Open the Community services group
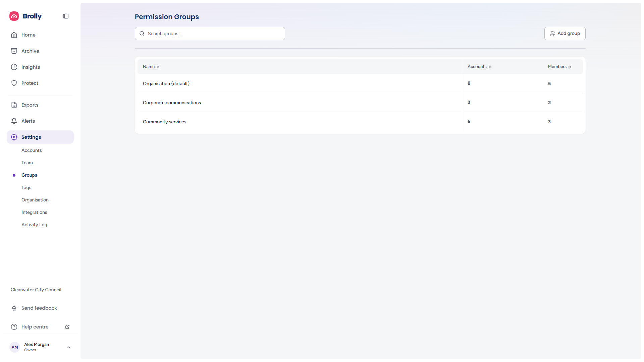644x362 pixels. click(360, 122)
